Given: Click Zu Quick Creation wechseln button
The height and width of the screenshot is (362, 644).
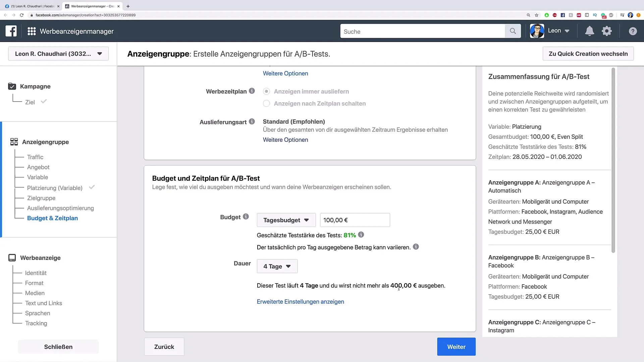Looking at the screenshot, I should click(588, 54).
